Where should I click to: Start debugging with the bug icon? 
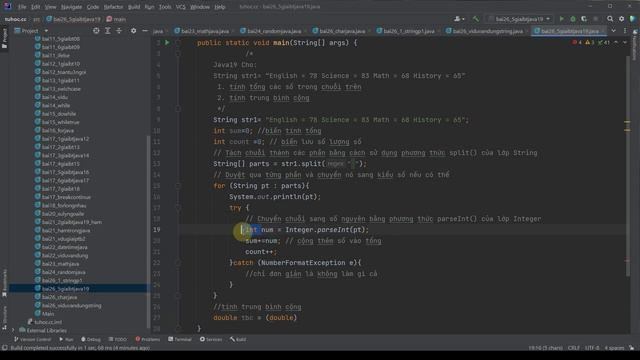click(573, 19)
